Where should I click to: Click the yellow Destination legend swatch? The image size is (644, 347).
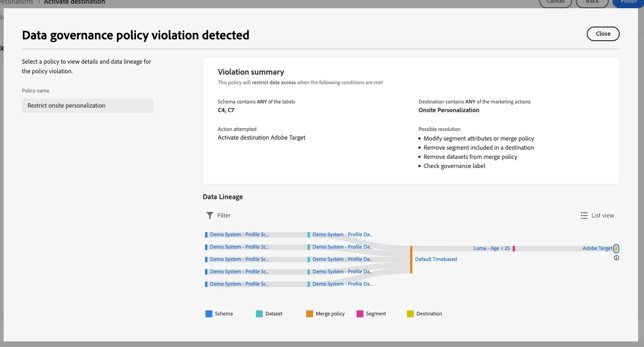click(410, 314)
